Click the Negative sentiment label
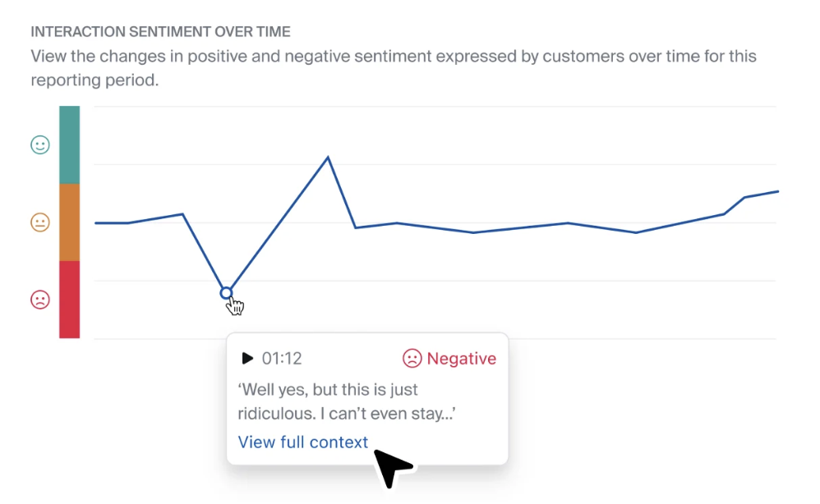820x504 pixels. tap(461, 359)
